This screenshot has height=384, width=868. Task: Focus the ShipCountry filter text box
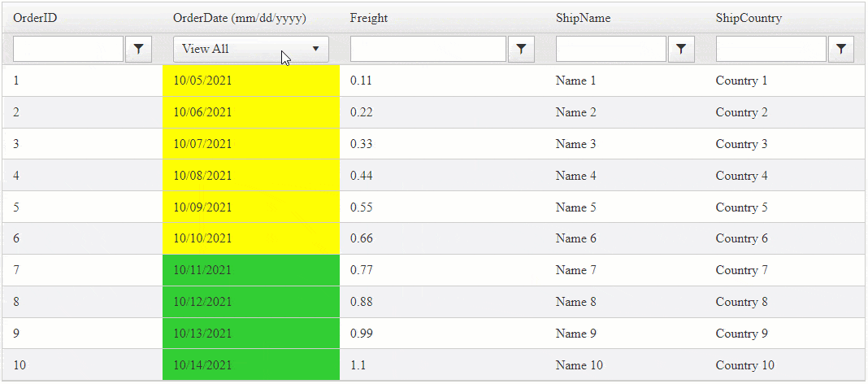(x=771, y=50)
